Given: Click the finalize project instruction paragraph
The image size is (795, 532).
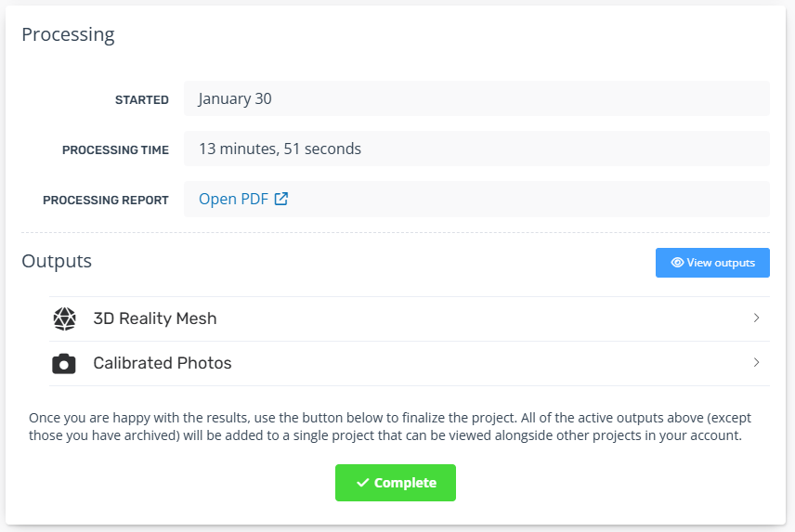Looking at the screenshot, I should pyautogui.click(x=389, y=426).
